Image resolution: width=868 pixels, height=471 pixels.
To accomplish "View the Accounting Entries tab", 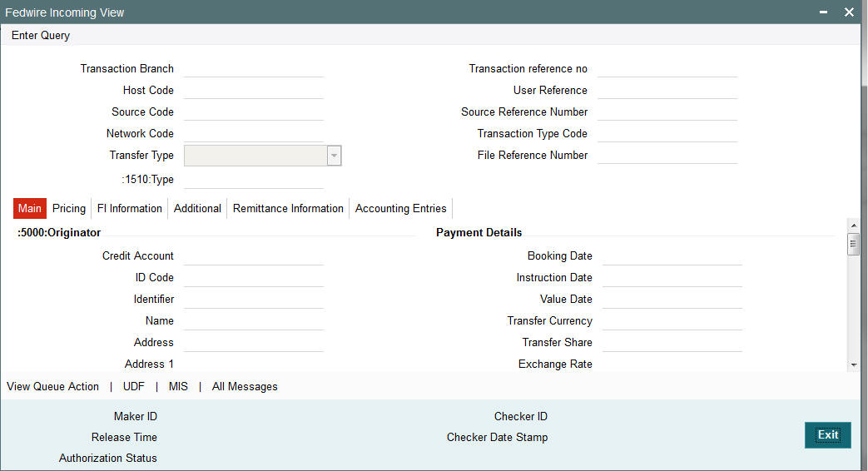I will (401, 209).
